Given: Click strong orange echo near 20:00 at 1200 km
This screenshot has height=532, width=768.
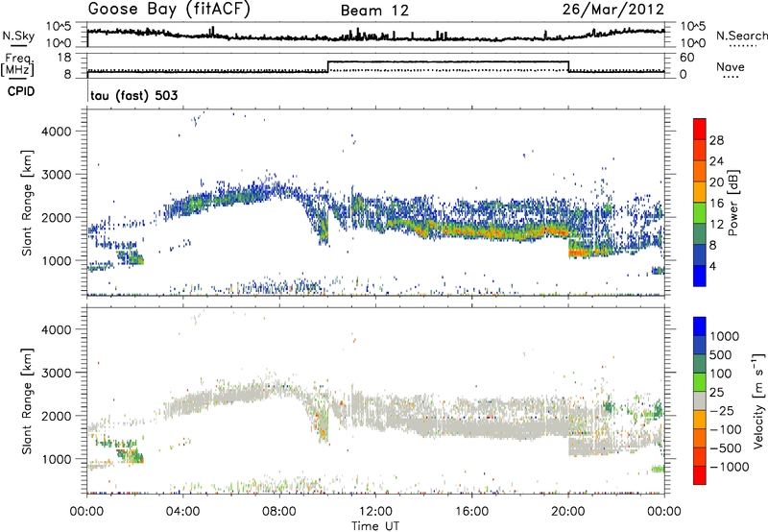Looking at the screenshot, I should [578, 253].
